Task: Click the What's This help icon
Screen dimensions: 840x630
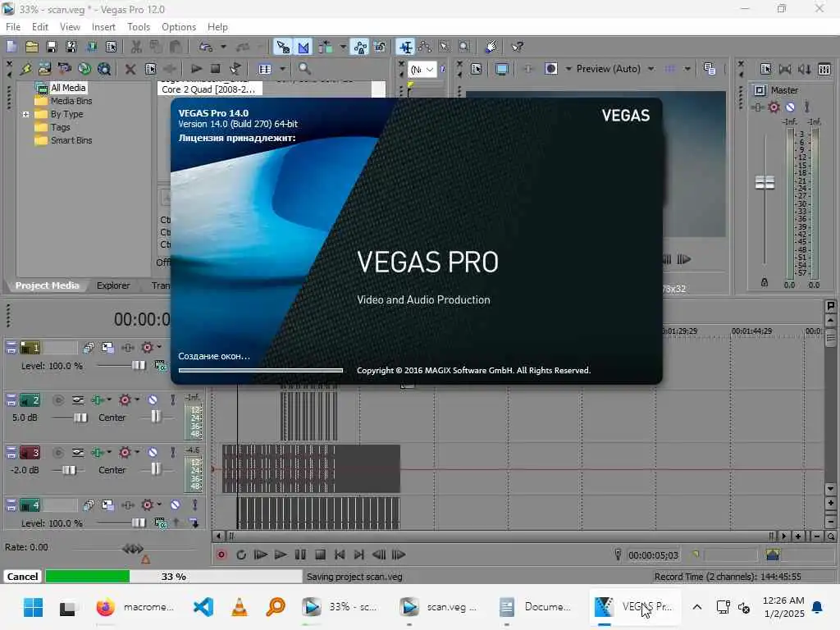Action: click(517, 47)
